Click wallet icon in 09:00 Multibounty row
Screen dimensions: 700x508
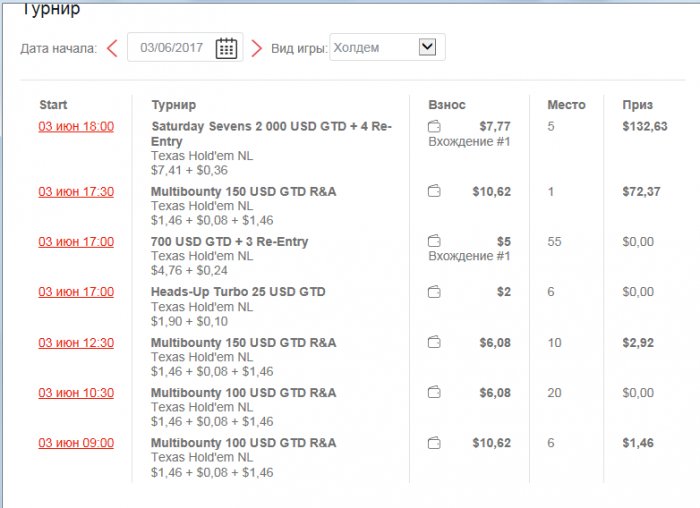434,443
